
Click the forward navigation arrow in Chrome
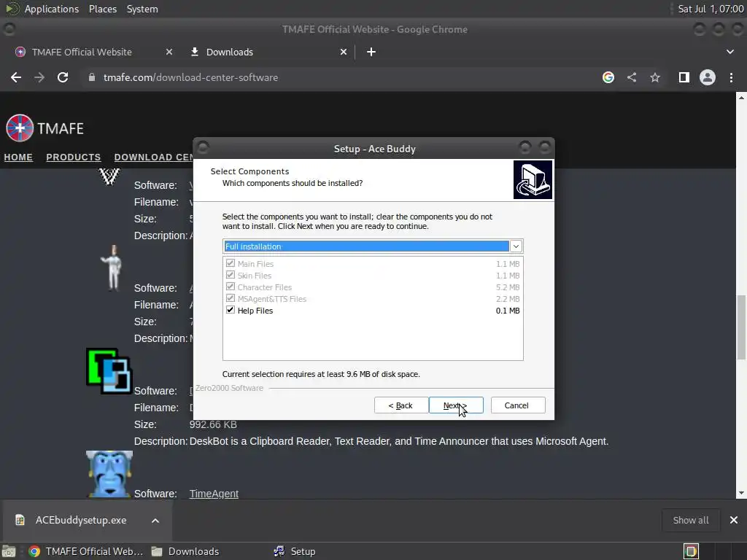point(39,77)
